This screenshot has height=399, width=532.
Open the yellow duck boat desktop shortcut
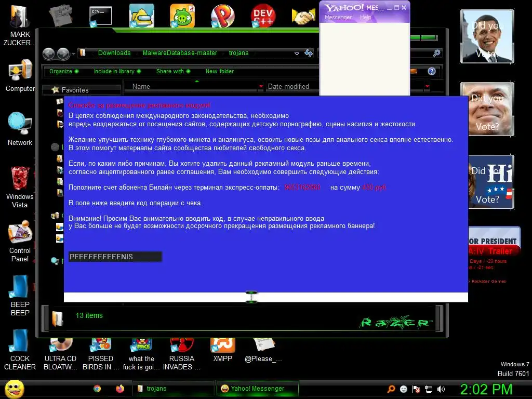point(141,16)
